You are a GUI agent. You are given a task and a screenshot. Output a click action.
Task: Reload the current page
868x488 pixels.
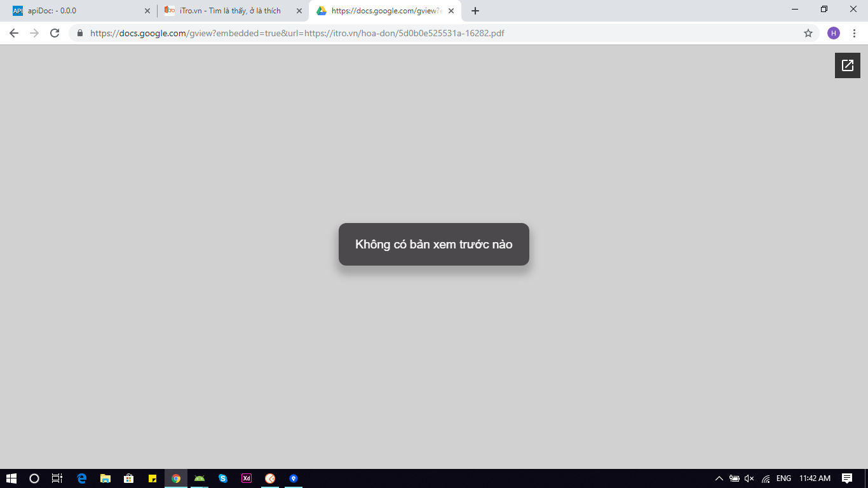[x=55, y=33]
